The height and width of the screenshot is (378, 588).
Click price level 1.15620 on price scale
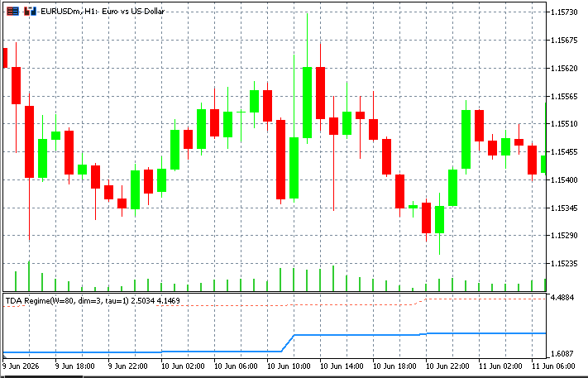[564, 69]
